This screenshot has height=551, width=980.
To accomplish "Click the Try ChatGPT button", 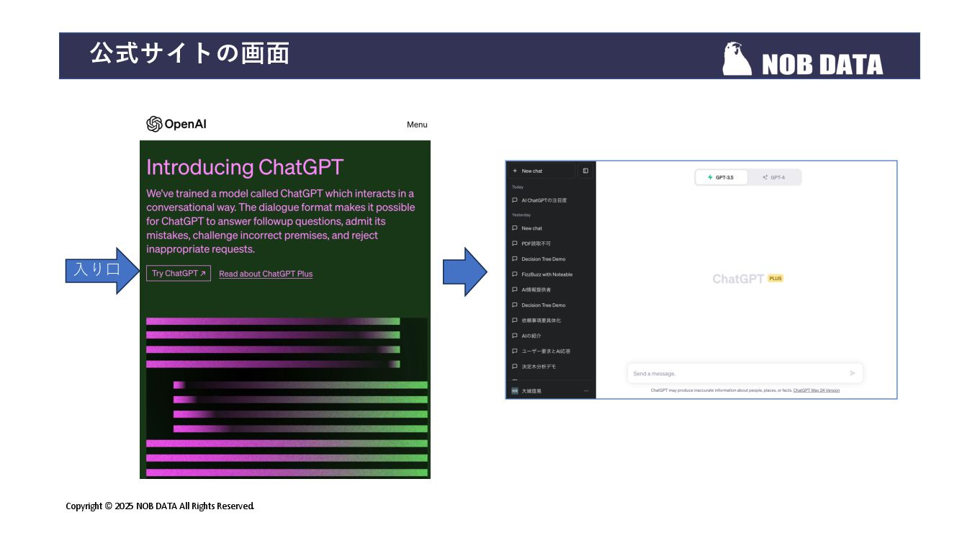I will (x=179, y=274).
